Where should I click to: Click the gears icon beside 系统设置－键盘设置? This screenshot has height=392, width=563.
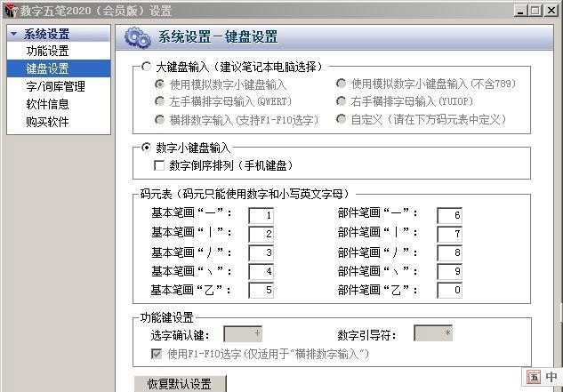[138, 37]
